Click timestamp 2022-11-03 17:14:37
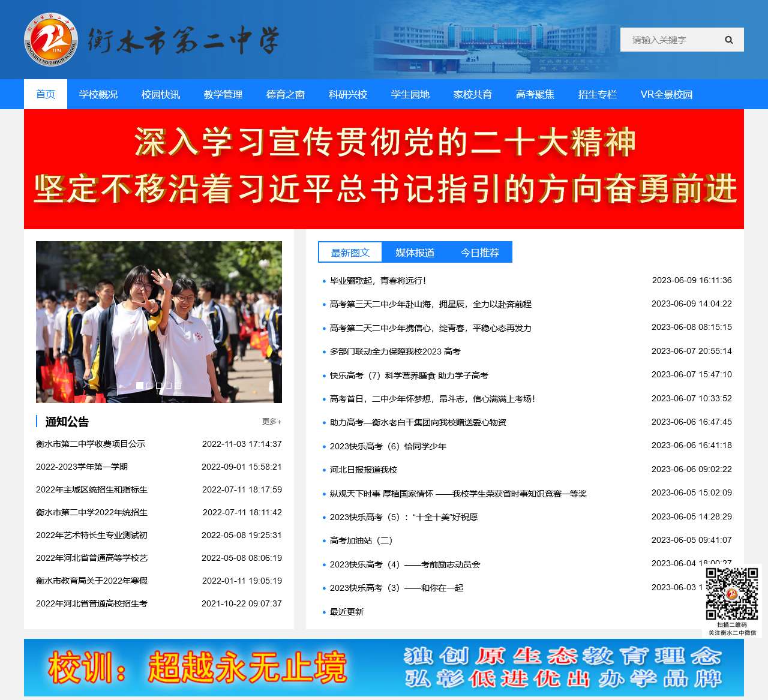Screen dimensions: 768x700 [x=242, y=444]
